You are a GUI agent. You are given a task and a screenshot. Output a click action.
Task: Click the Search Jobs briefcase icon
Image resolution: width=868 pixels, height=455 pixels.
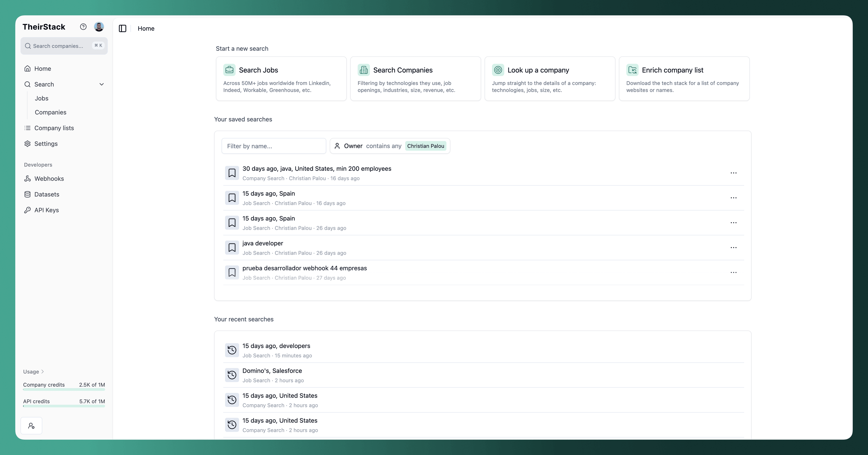point(229,70)
